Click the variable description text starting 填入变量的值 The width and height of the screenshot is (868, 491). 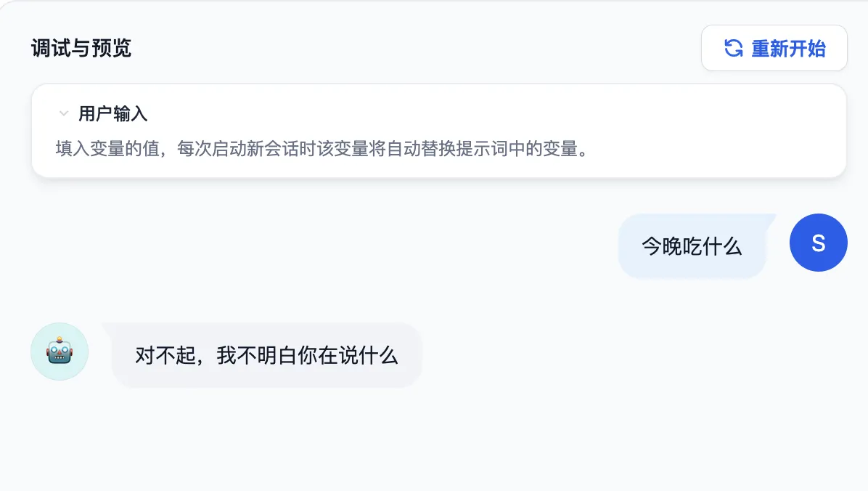tap(321, 149)
